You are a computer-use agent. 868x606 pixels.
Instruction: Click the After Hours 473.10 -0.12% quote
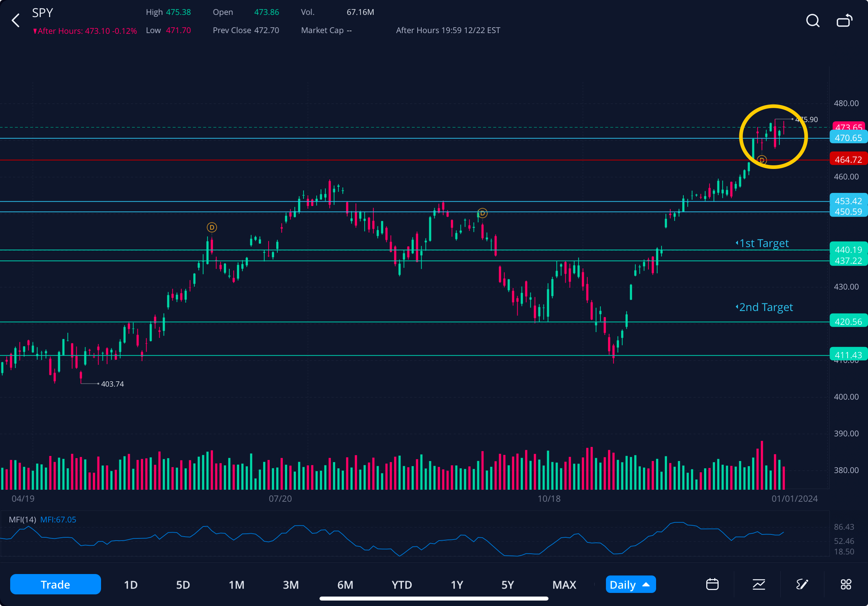click(85, 31)
